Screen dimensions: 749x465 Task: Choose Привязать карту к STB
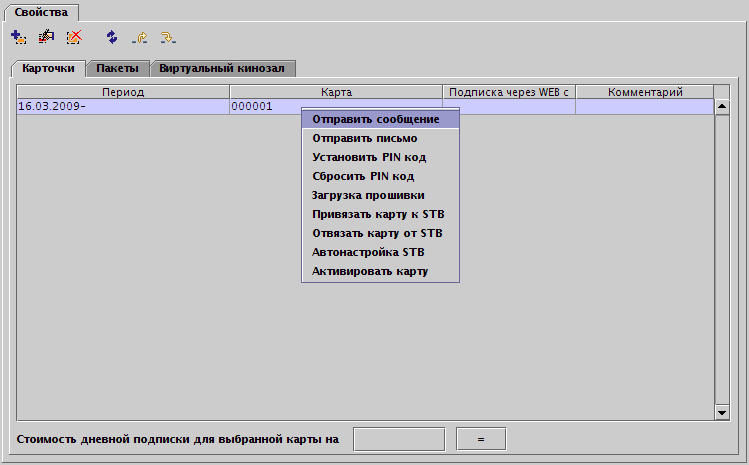pyautogui.click(x=380, y=214)
